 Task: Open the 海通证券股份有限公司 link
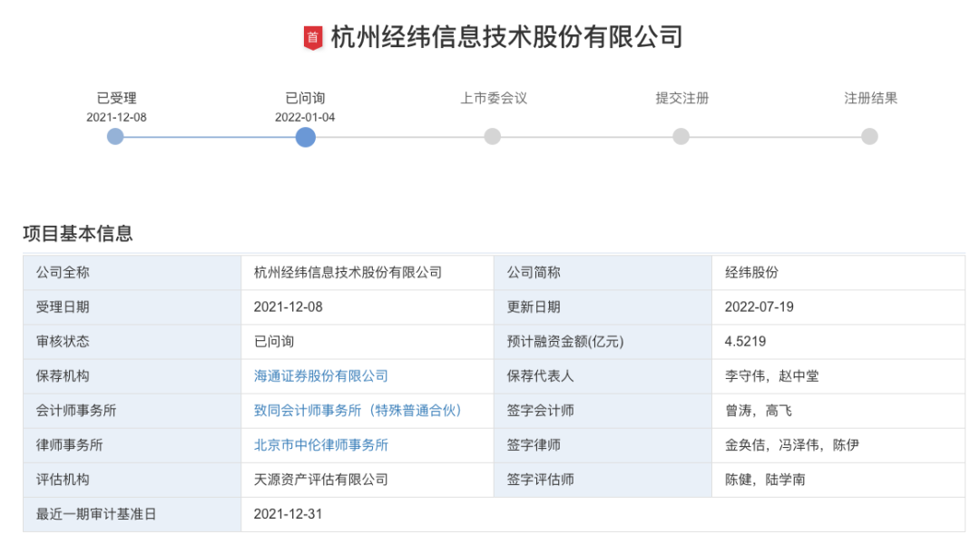321,376
